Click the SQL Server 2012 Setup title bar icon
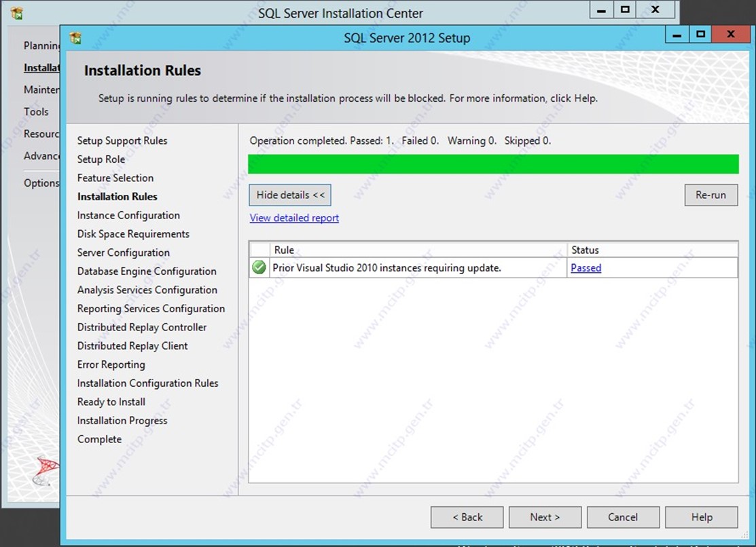Screen dimensions: 756x547 pyautogui.click(x=75, y=37)
